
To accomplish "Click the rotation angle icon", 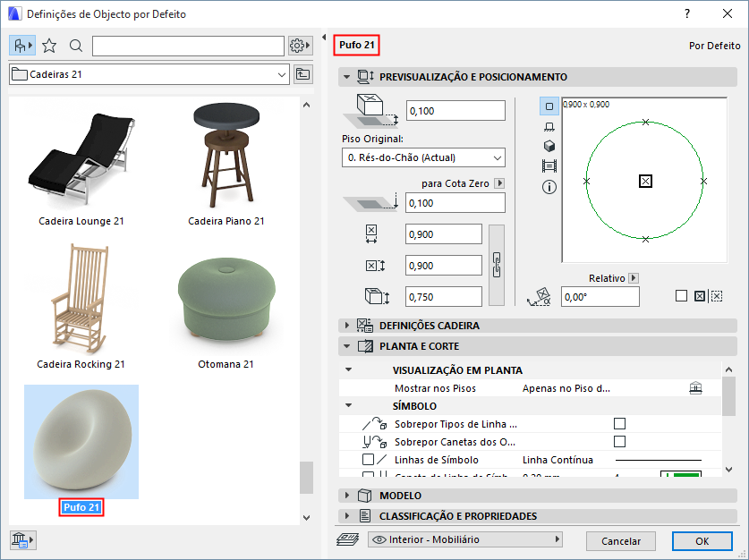I will 539,296.
